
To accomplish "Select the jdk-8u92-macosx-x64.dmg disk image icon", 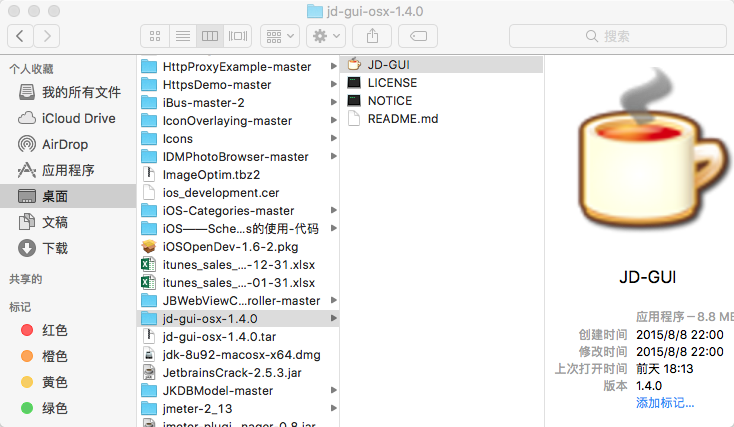I will (149, 354).
